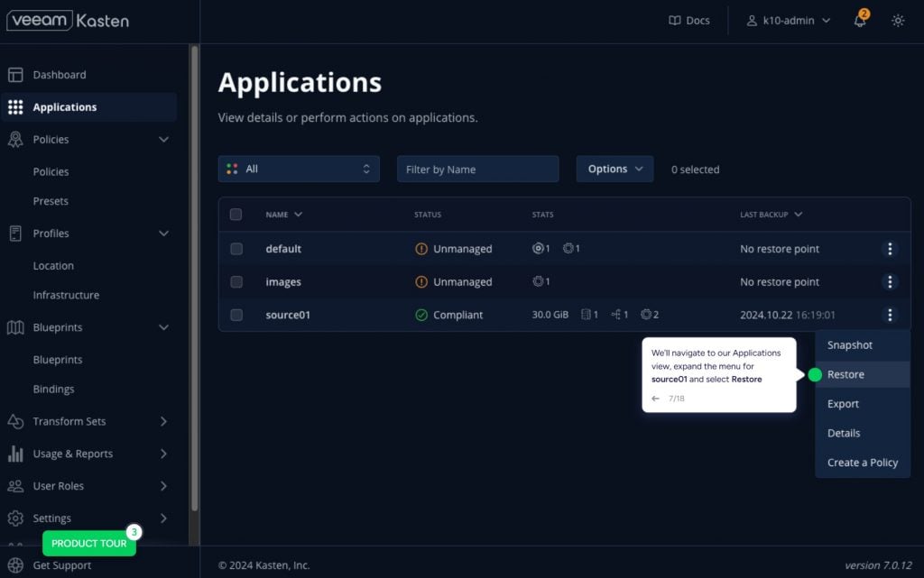Open three-dot menu for images application

tap(890, 282)
